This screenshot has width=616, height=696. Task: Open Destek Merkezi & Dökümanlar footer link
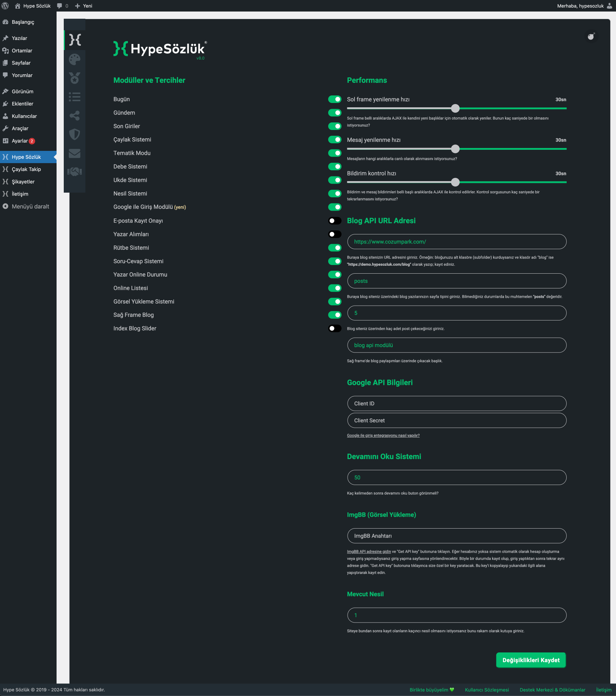click(552, 690)
